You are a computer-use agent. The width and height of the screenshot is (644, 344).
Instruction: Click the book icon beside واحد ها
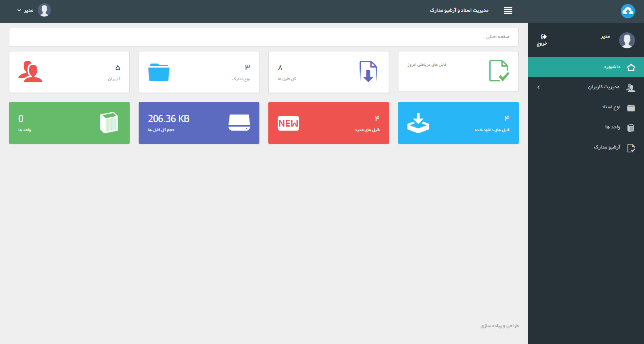click(631, 128)
